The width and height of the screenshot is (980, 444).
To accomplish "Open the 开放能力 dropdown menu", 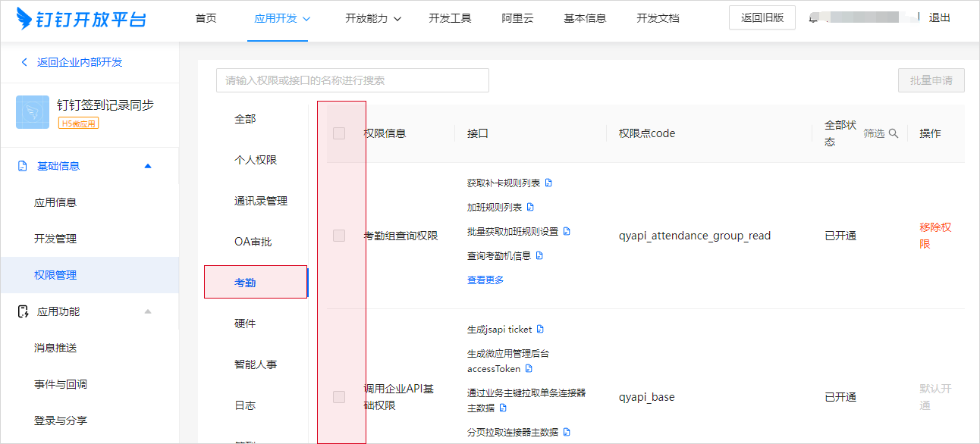I will tap(373, 18).
